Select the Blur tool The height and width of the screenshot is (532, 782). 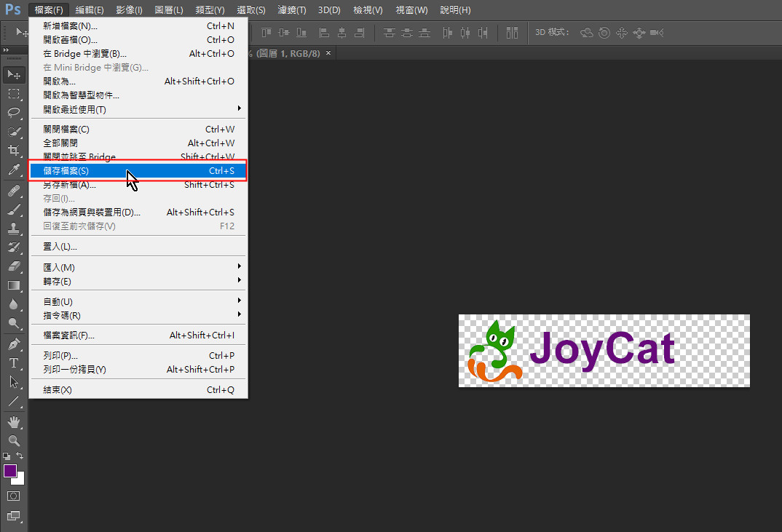14,304
